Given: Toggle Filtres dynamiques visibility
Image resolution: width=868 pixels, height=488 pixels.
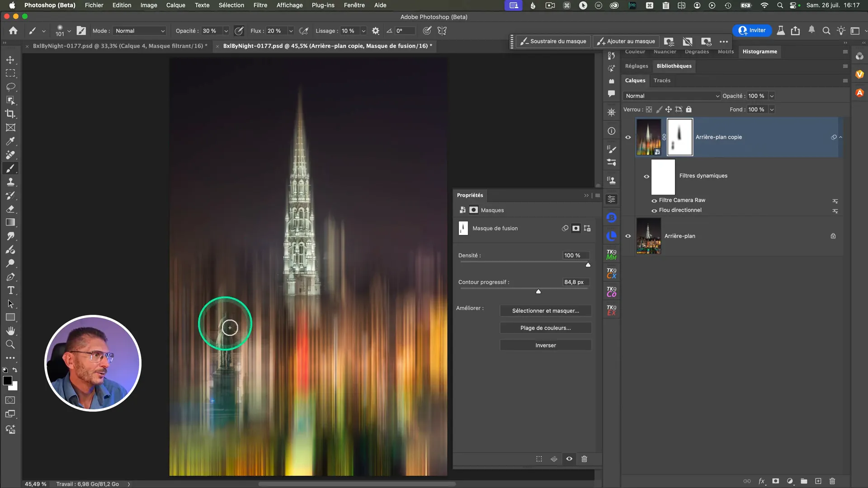Looking at the screenshot, I should [x=646, y=177].
